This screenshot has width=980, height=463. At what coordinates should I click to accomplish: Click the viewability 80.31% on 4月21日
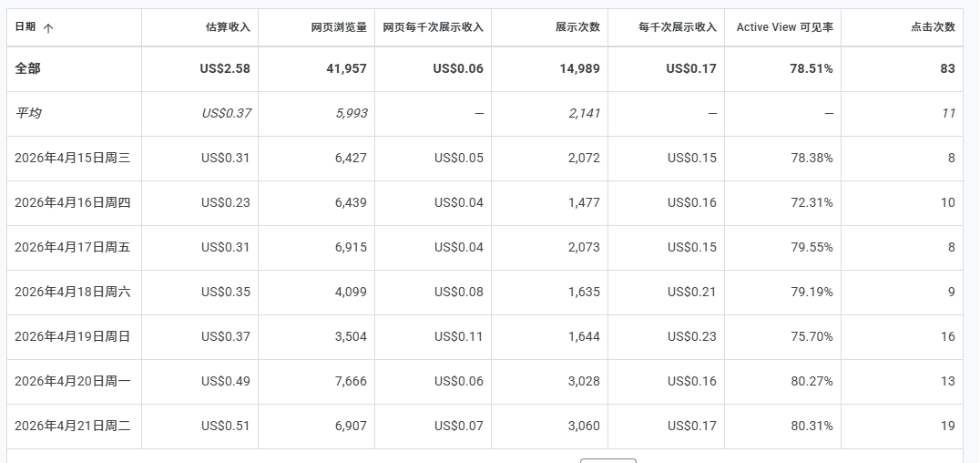click(812, 426)
